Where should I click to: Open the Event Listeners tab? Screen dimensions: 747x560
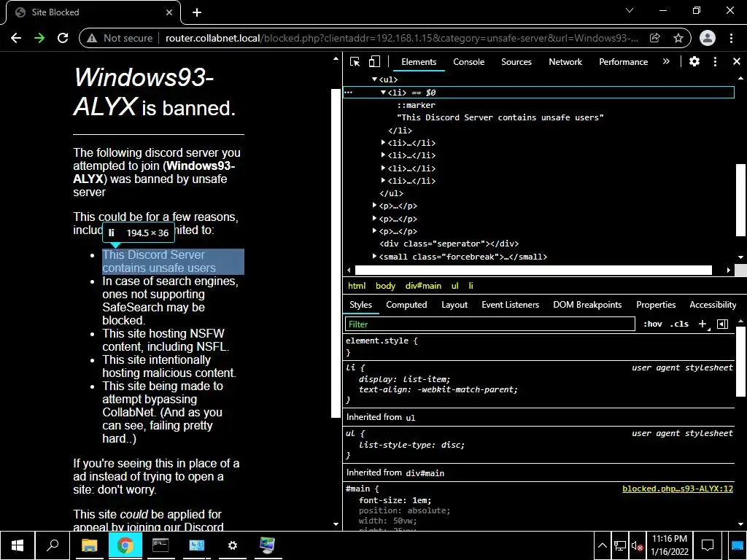[x=510, y=305]
